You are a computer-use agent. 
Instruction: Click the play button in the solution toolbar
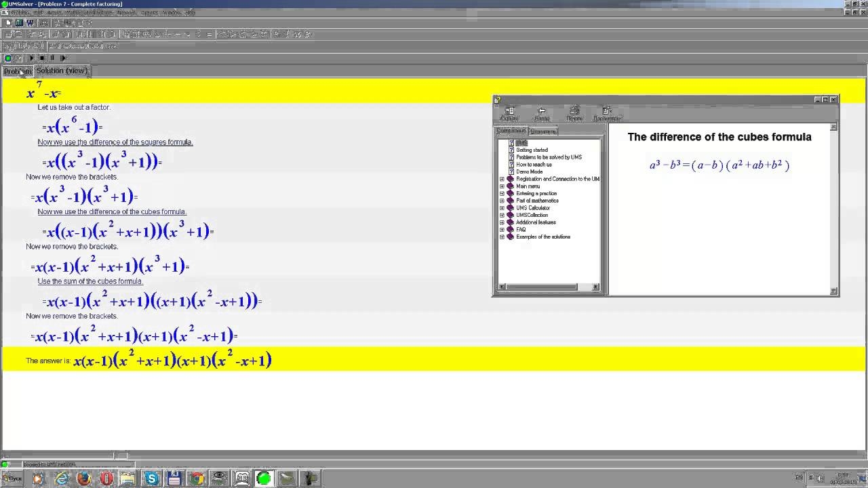click(x=31, y=58)
